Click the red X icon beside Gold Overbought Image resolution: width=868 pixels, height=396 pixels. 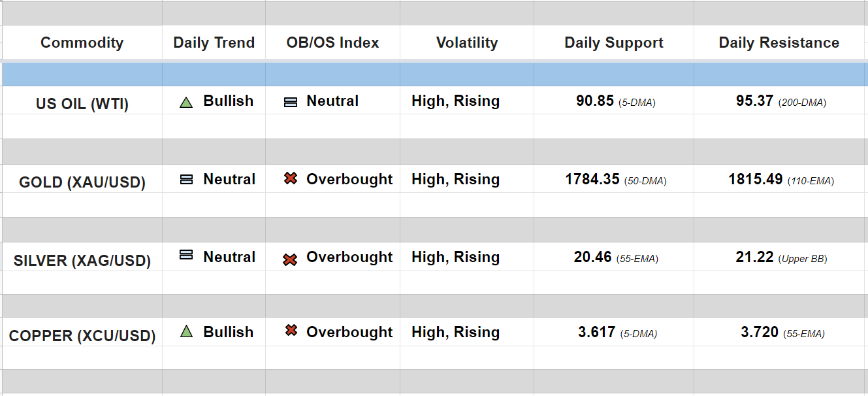291,178
